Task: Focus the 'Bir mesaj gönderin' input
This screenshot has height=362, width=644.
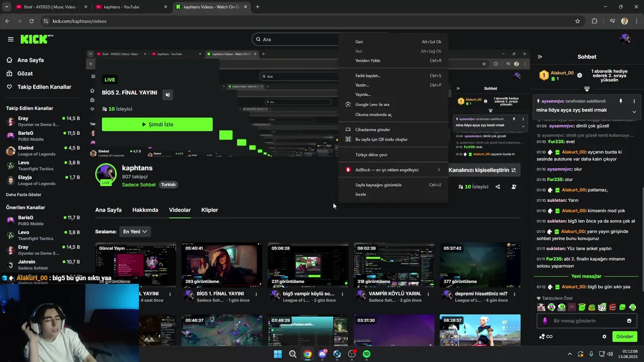Action: tap(587, 321)
